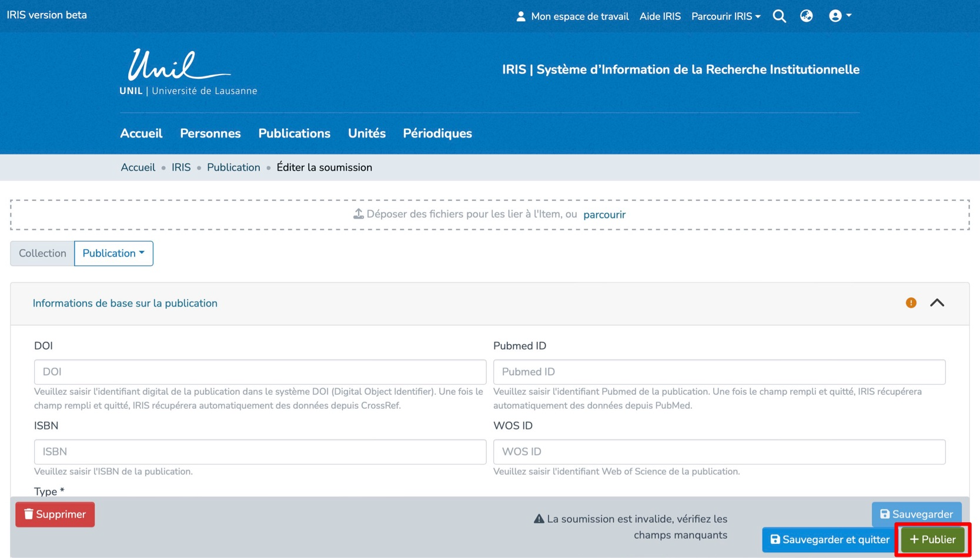The width and height of the screenshot is (980, 558).
Task: Open the Publication collection dropdown
Action: coord(113,254)
